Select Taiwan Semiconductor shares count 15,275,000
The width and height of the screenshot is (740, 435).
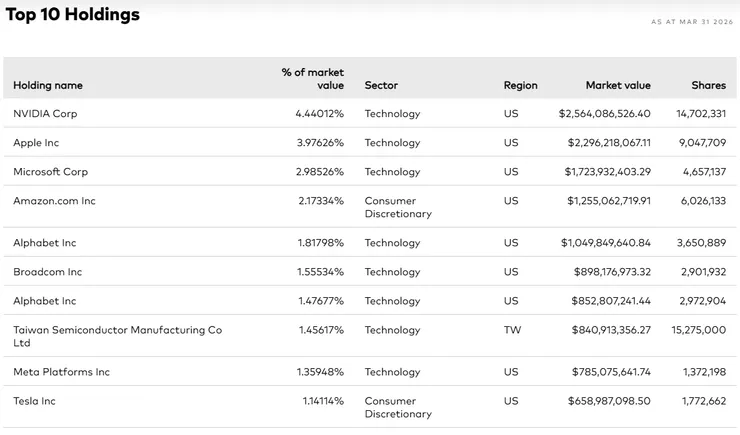698,330
